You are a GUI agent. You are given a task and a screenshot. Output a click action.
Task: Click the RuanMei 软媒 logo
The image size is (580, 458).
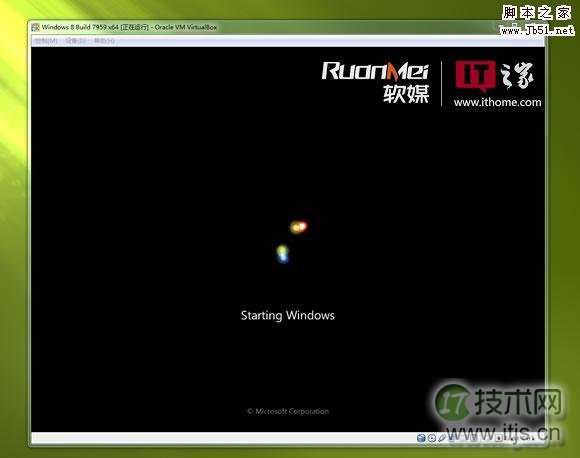coord(375,82)
